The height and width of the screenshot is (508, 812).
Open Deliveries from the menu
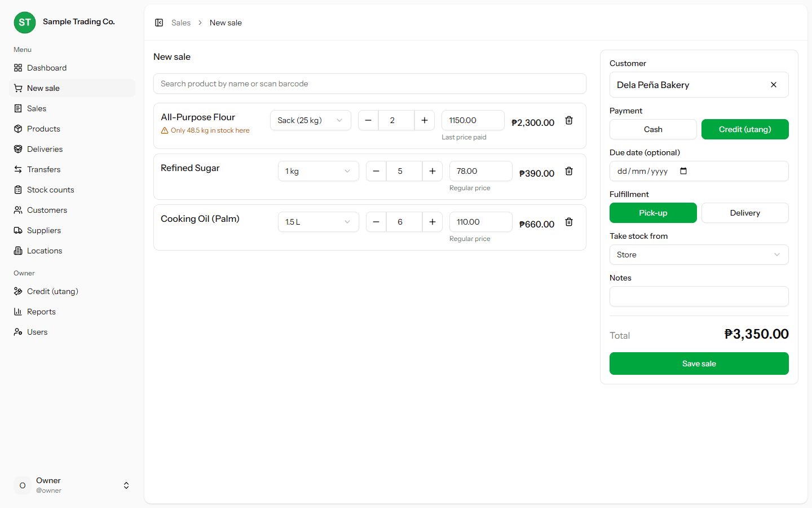pyautogui.click(x=72, y=149)
